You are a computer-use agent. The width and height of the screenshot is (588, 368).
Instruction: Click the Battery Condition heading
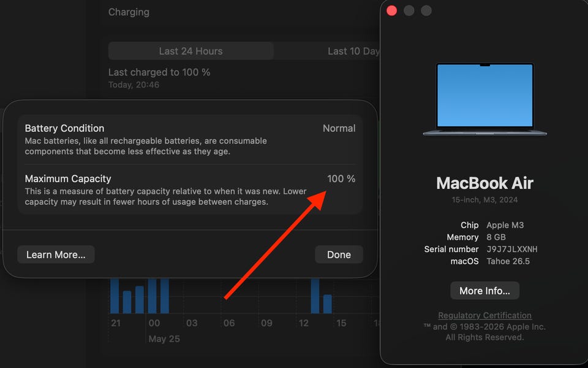coord(64,128)
